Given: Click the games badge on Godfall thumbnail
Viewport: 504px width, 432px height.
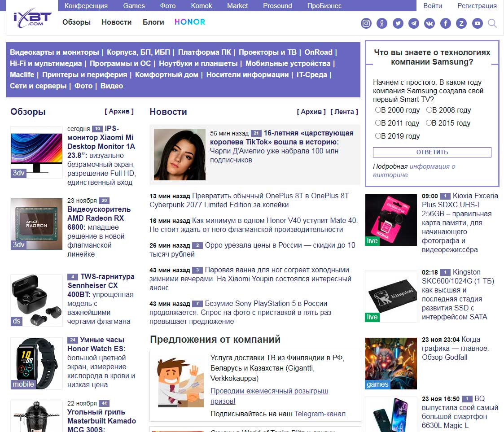Looking at the screenshot, I should [378, 384].
